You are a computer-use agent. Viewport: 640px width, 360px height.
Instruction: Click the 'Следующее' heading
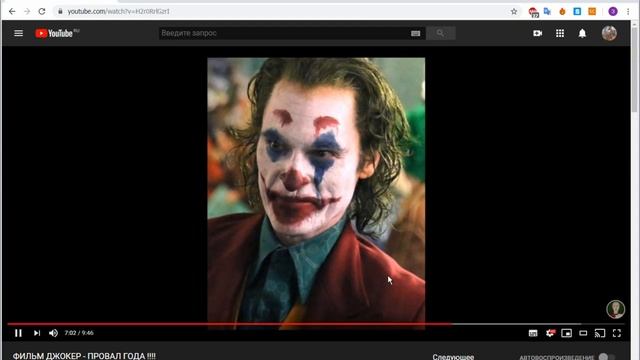[x=453, y=357]
